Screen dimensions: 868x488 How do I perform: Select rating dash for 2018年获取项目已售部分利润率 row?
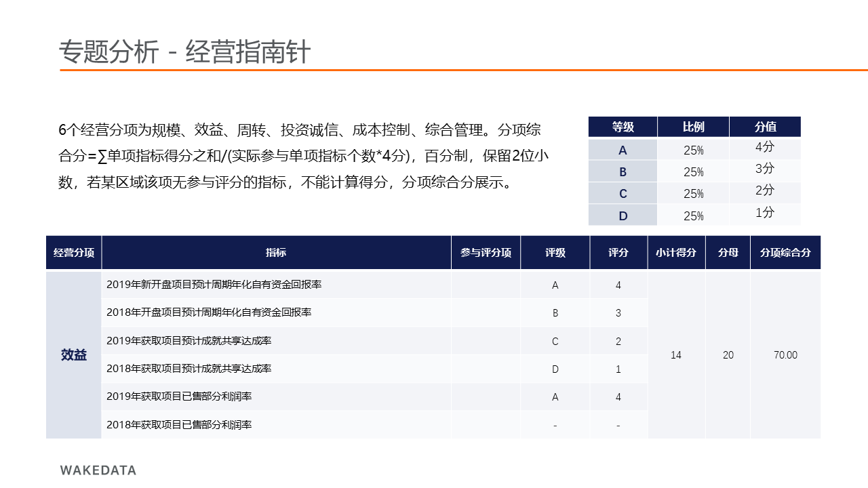point(555,425)
